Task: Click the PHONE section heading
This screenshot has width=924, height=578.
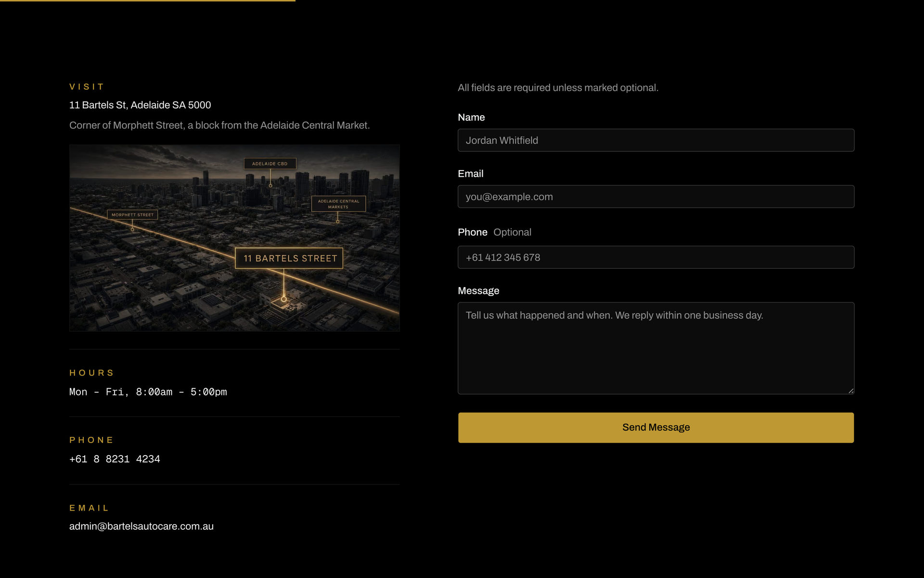Action: pyautogui.click(x=91, y=440)
